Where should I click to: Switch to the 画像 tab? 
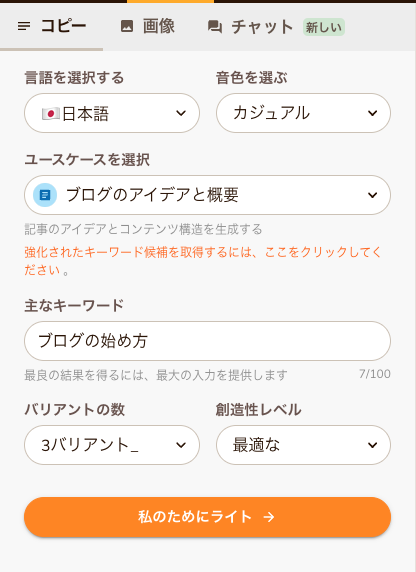click(148, 26)
